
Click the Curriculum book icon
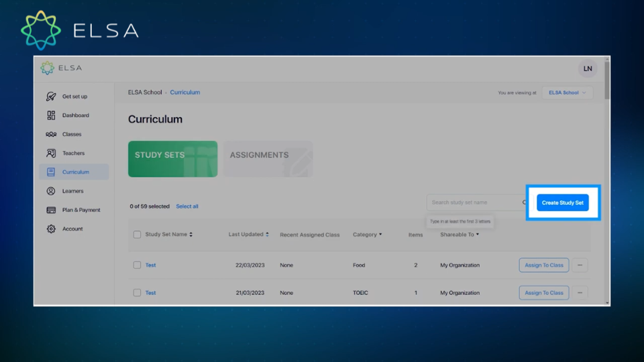point(51,172)
